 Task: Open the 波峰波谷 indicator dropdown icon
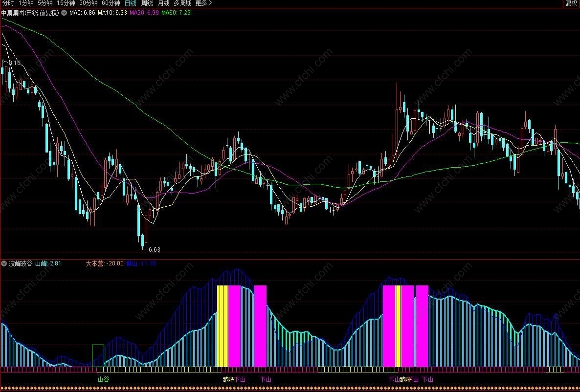click(4, 263)
